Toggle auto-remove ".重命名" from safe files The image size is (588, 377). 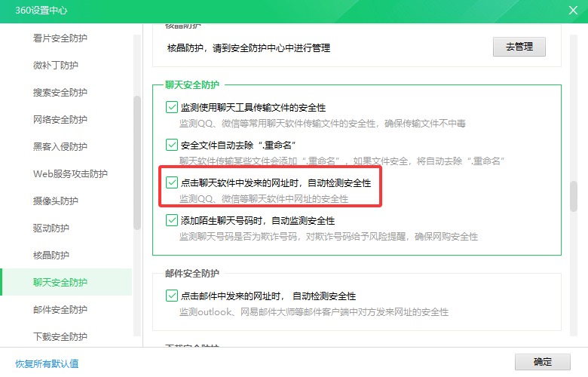[171, 145]
